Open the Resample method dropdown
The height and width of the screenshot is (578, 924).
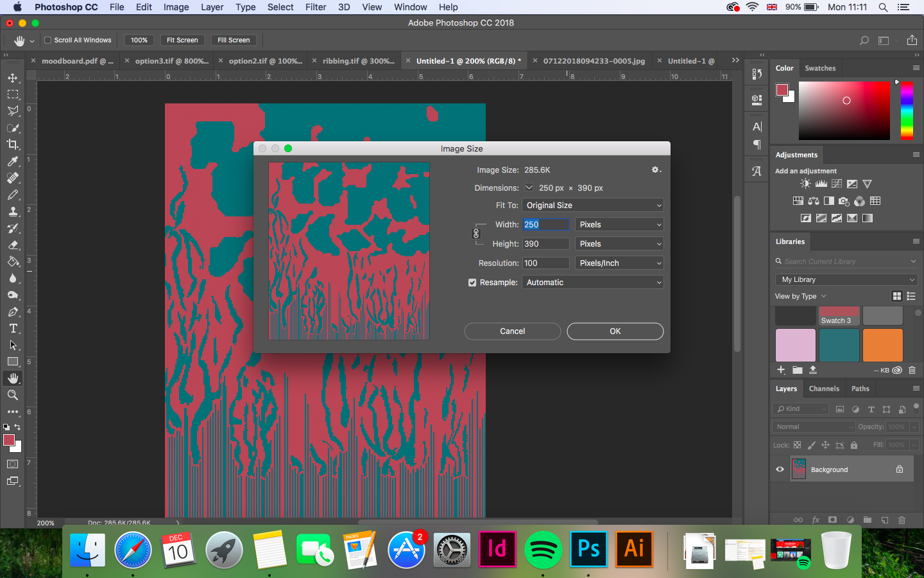click(593, 283)
